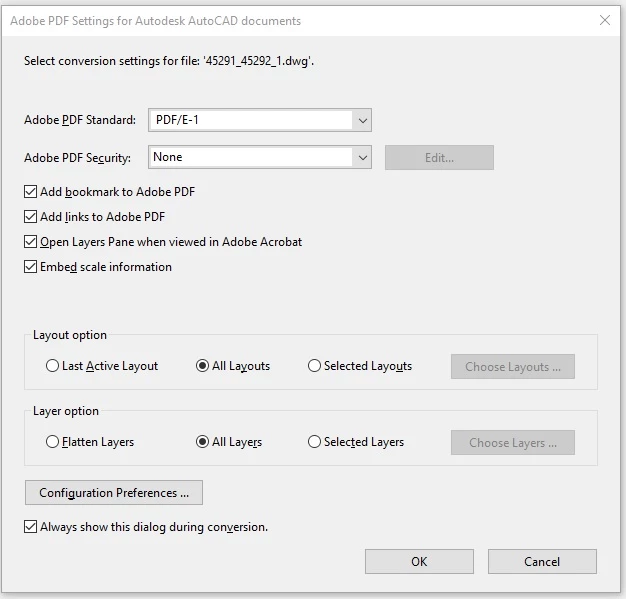The width and height of the screenshot is (626, 599).
Task: Select Last Active Layout radio button
Action: pos(52,366)
